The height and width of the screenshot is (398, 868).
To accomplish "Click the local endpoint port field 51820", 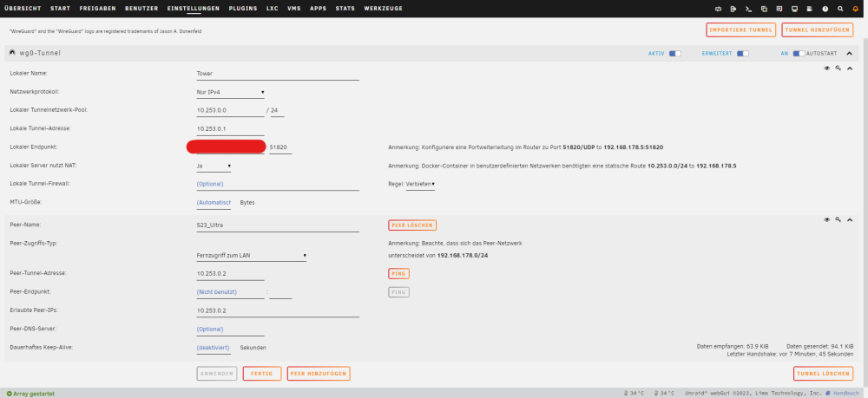I will (x=280, y=147).
